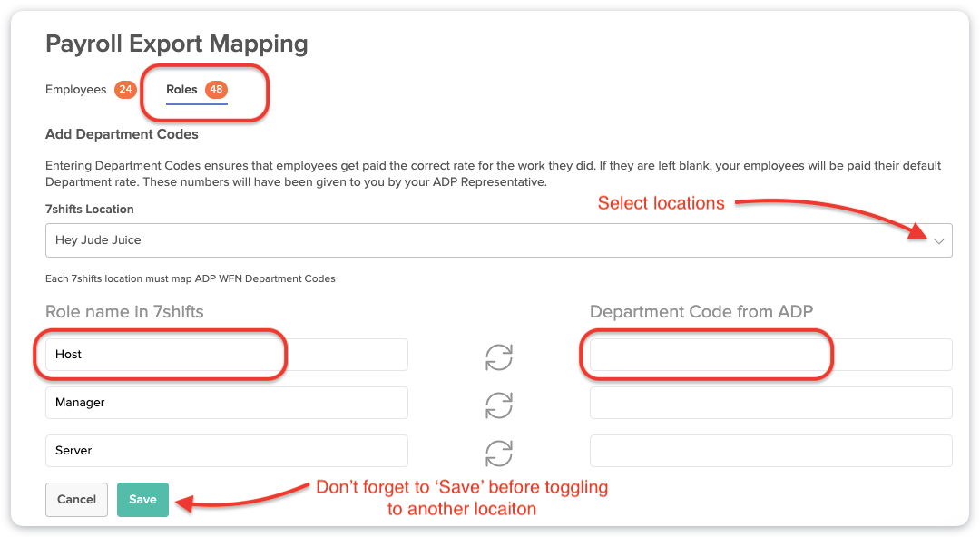Click the 7shifts Location label
Image resolution: width=980 pixels, height=537 pixels.
(x=89, y=209)
